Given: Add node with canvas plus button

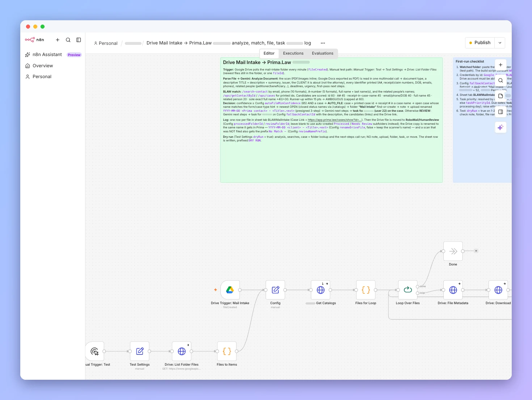Looking at the screenshot, I should point(501,65).
